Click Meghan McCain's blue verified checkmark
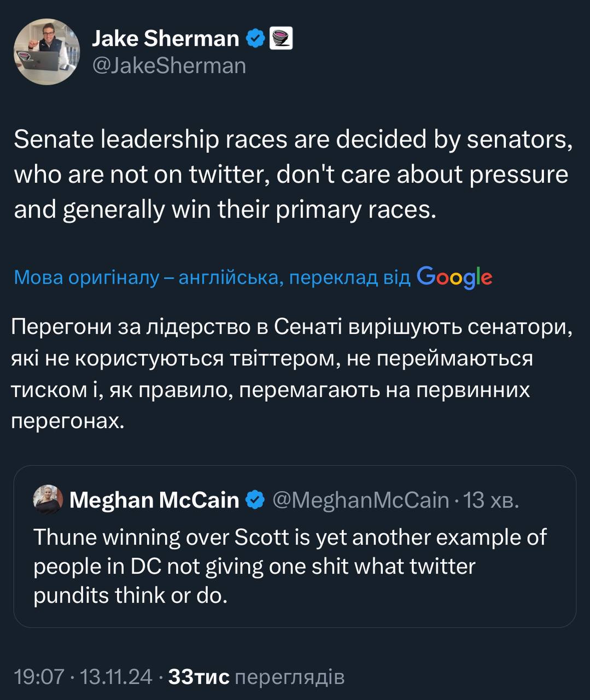This screenshot has height=700, width=590. coord(255,500)
